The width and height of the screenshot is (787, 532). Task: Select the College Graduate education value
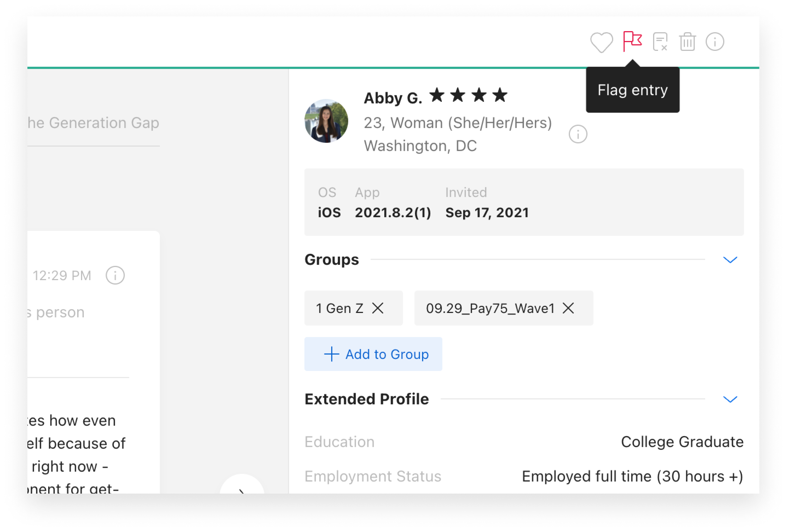point(682,442)
